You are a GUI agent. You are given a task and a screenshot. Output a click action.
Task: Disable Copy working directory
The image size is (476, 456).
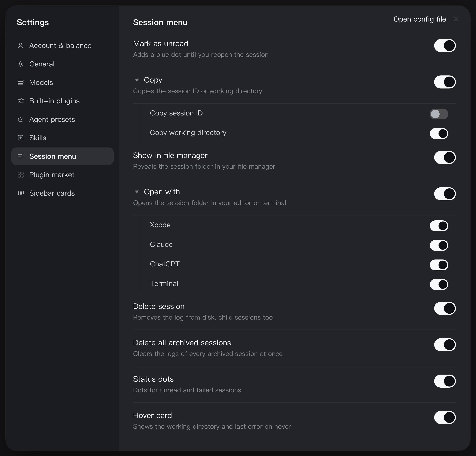(439, 133)
